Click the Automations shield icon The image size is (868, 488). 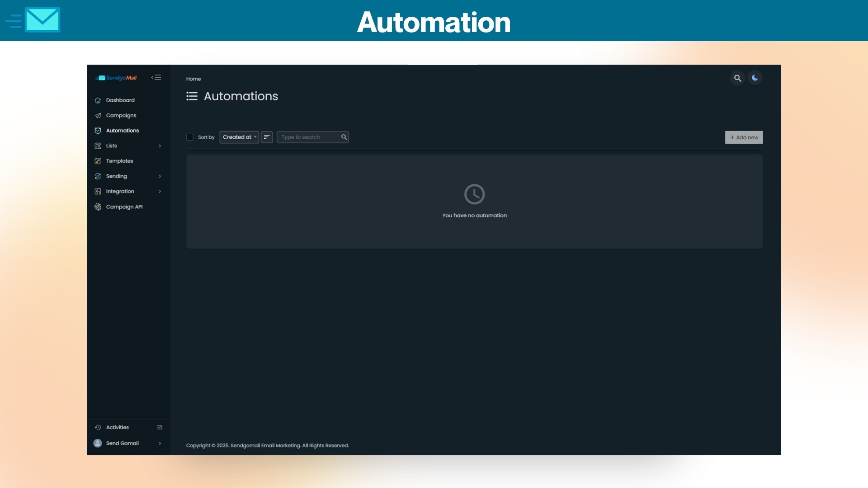tap(98, 130)
